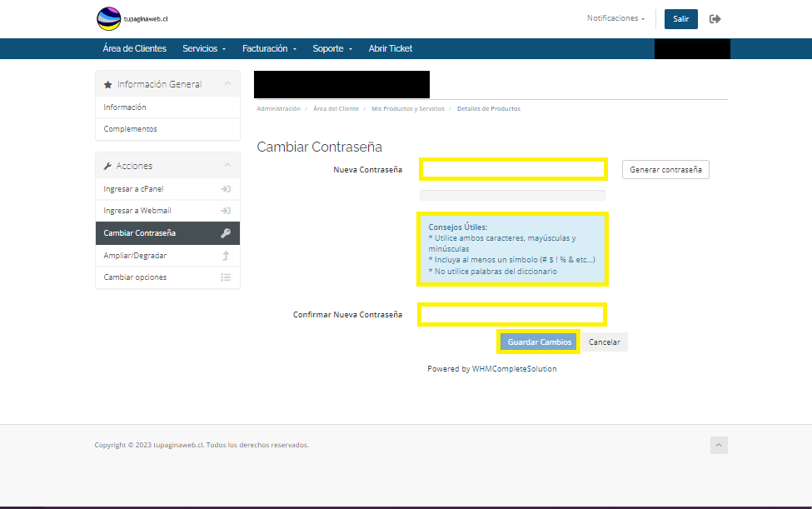Screen dimensions: 812x509
Task: Click the tupaginaweb.cl logo
Action: pyautogui.click(x=126, y=18)
